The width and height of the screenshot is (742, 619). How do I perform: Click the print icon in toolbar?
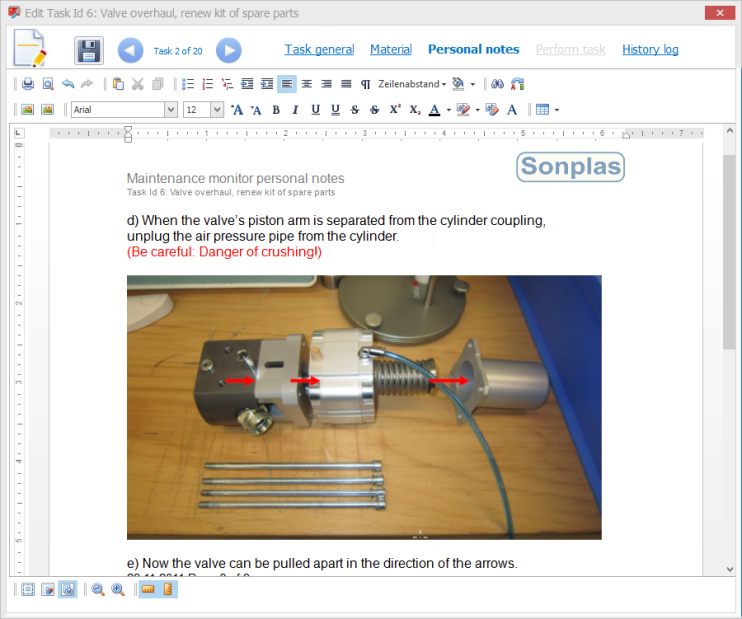(x=27, y=84)
